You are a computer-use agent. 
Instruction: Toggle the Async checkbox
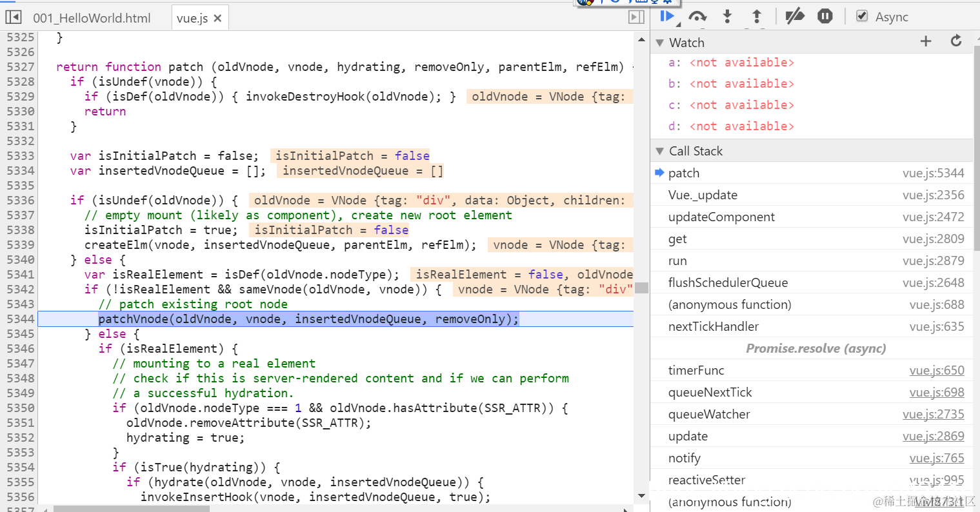tap(862, 16)
